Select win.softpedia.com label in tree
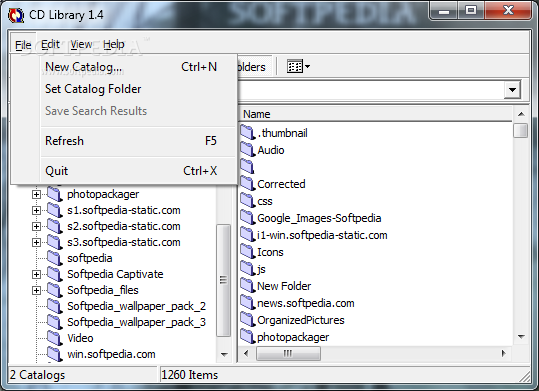 pyautogui.click(x=111, y=354)
